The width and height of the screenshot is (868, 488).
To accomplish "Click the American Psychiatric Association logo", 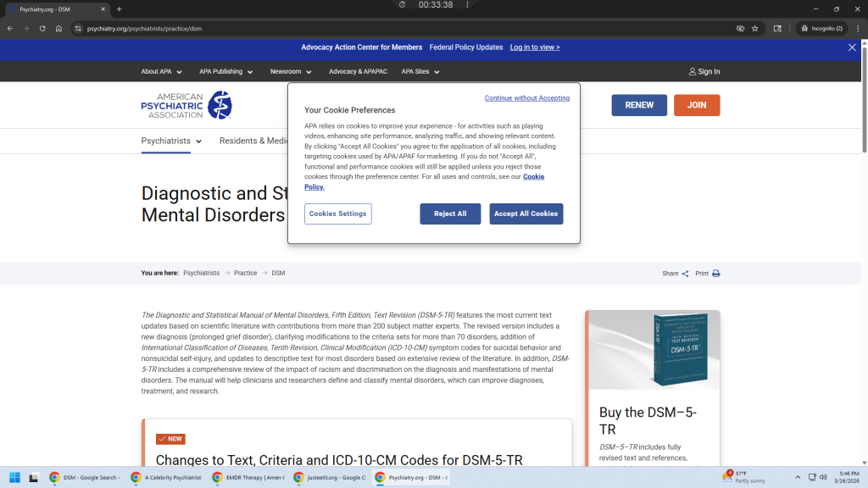I will (186, 105).
